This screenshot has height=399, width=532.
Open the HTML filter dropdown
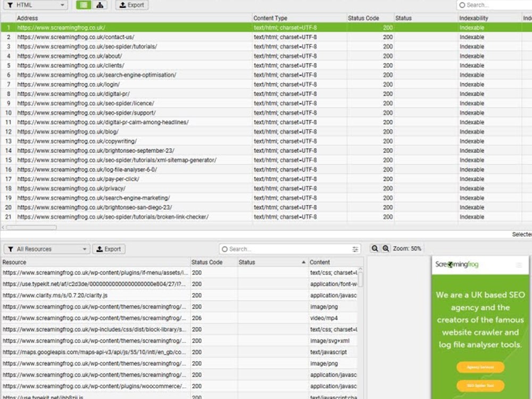point(36,5)
